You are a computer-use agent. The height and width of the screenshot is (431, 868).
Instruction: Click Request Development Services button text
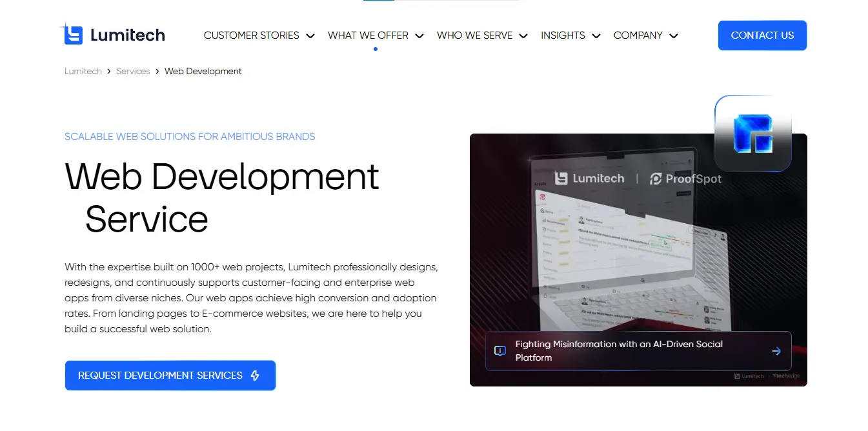click(x=160, y=376)
